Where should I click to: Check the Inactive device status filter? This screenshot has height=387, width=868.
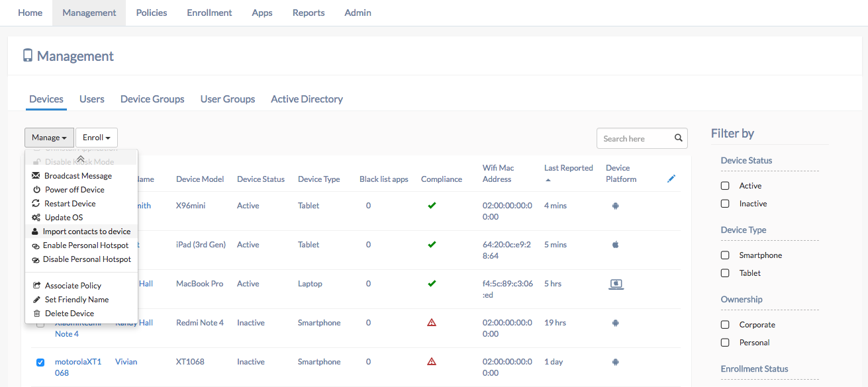click(x=725, y=204)
